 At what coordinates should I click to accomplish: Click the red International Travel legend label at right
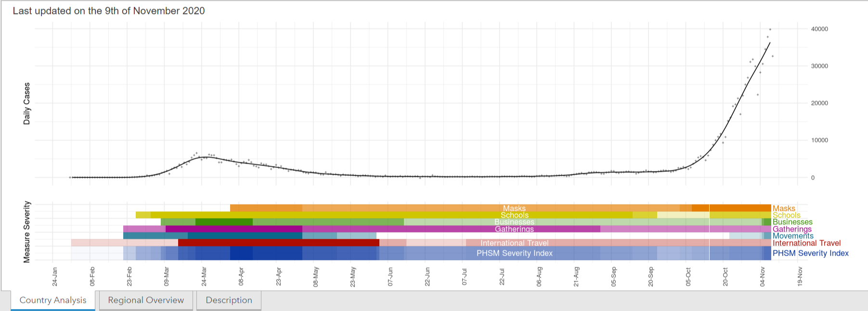click(x=806, y=243)
